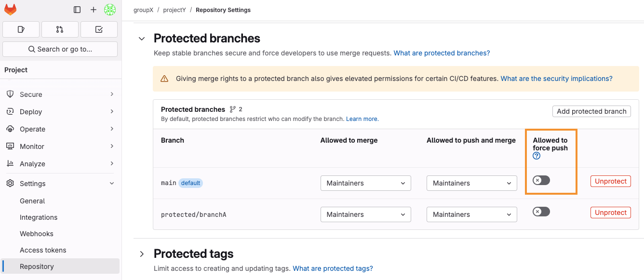
Task: Unprotect the main branch
Action: coord(610,181)
